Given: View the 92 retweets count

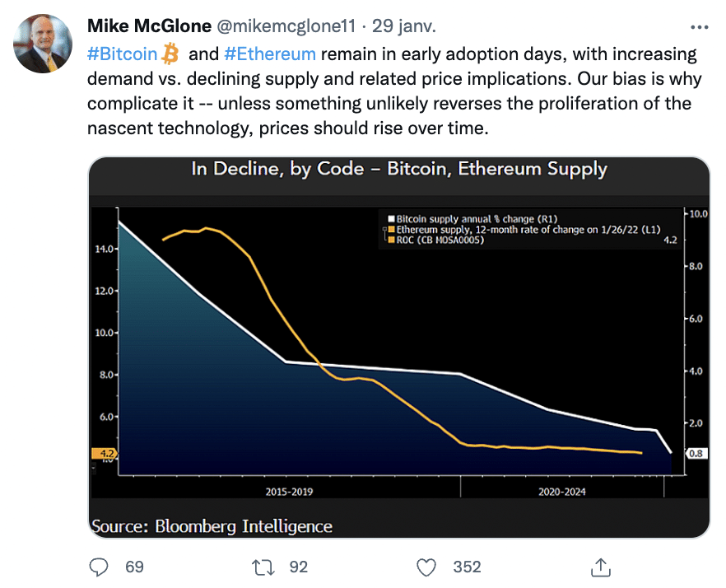Looking at the screenshot, I should [x=298, y=567].
